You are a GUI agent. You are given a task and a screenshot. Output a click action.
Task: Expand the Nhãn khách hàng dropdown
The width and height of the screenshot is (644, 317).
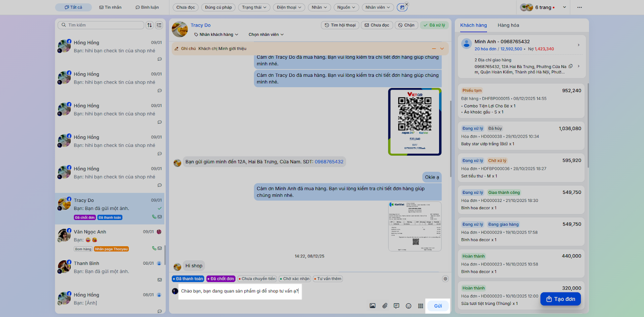[217, 35]
